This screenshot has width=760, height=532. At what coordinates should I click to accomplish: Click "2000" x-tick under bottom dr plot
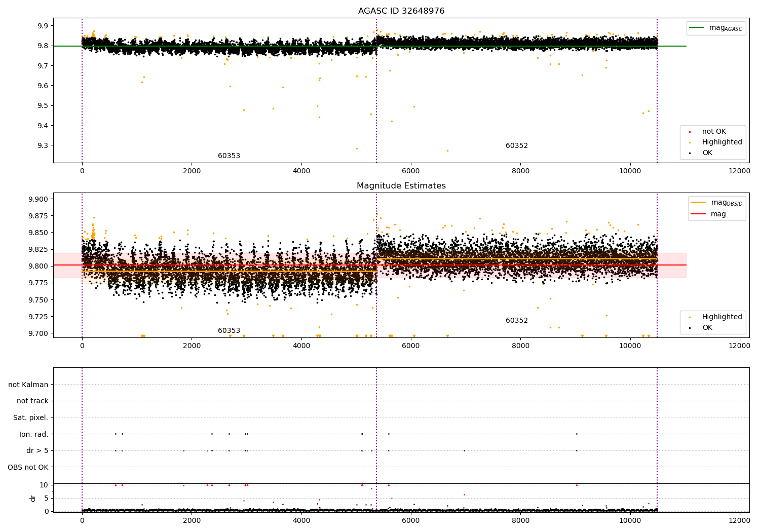tap(192, 521)
